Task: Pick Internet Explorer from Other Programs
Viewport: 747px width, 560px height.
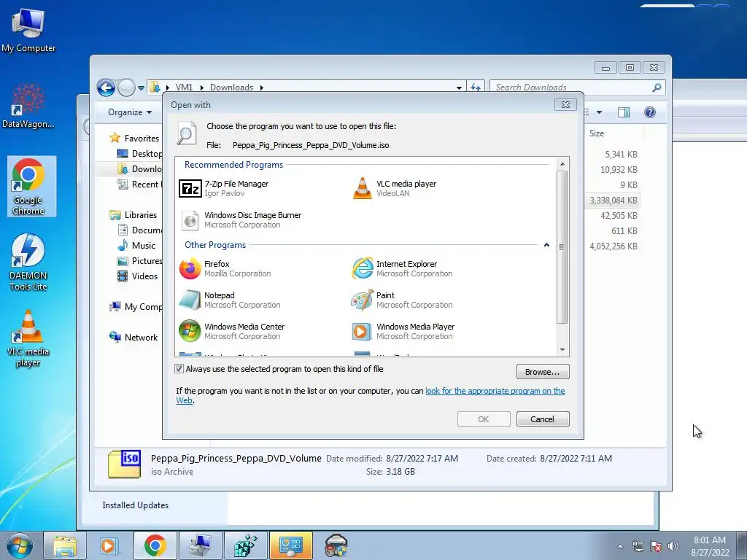Action: [402, 268]
